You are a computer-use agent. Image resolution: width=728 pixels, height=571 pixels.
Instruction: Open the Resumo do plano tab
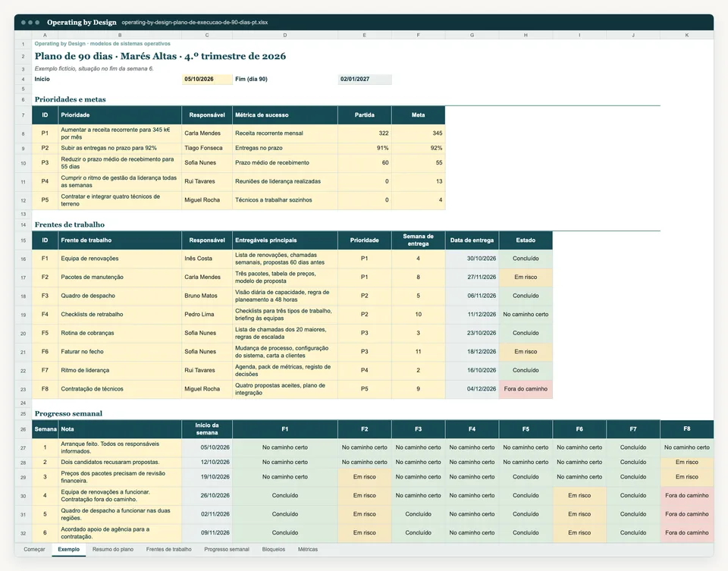[x=113, y=549]
